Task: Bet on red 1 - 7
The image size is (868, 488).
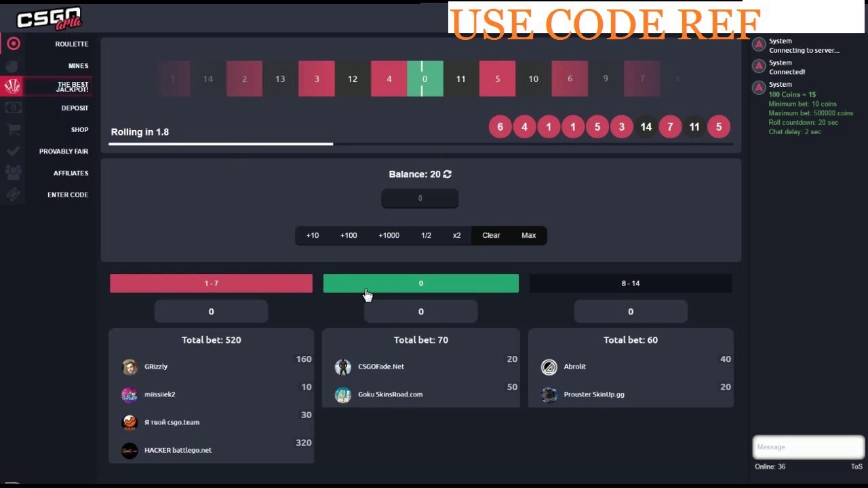Action: [x=211, y=283]
